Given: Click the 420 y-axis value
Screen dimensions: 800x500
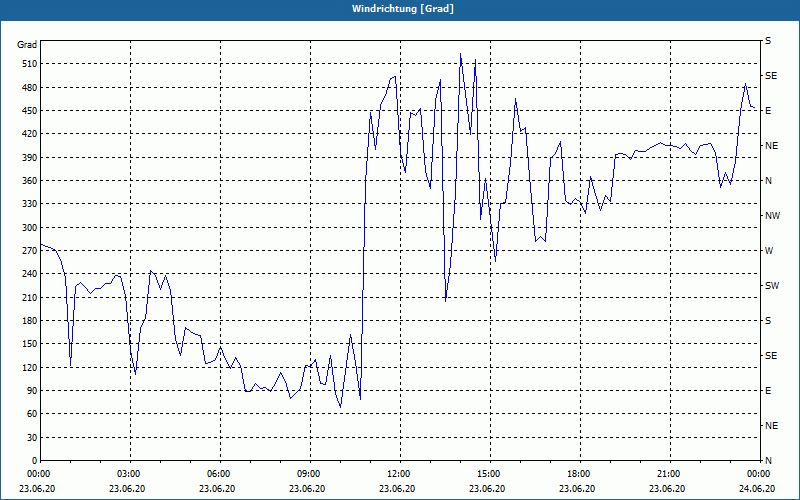Looking at the screenshot, I should [28, 134].
